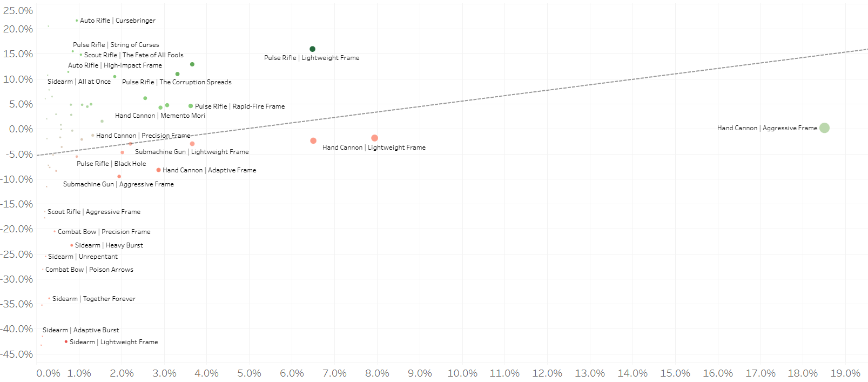868x382 pixels.
Task: Select the Sidearm Heavy Burst data point
Action: tap(71, 245)
